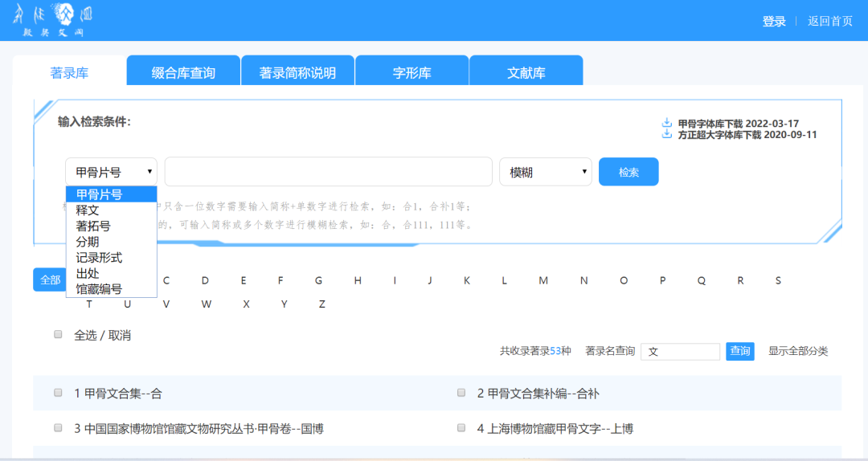This screenshot has height=461, width=868.
Task: Switch to the 著录库 tab
Action: 69,72
